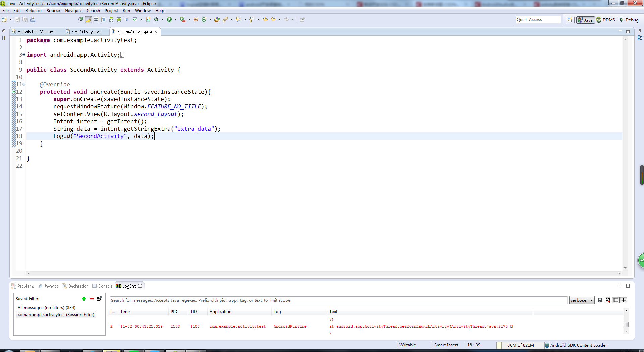Select com.example.activitytest session filter
The height and width of the screenshot is (352, 644).
click(x=56, y=315)
